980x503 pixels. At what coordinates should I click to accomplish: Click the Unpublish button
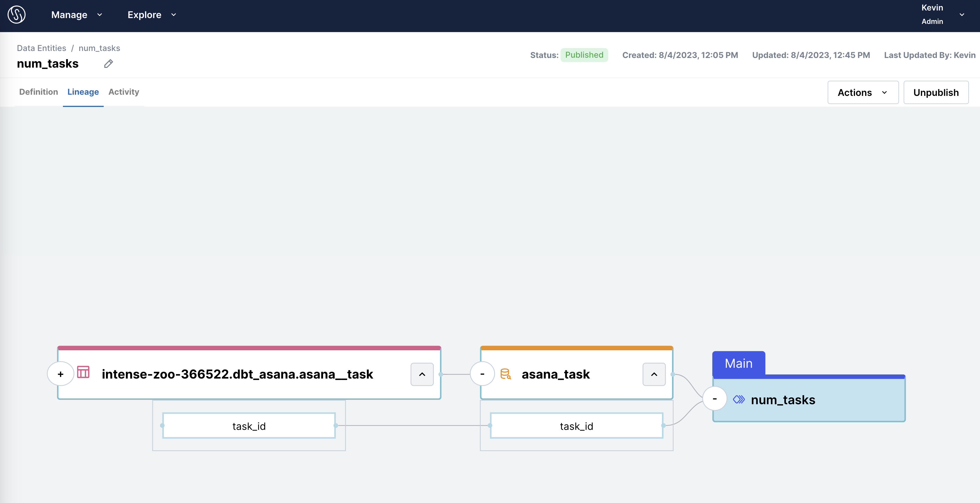pos(936,92)
